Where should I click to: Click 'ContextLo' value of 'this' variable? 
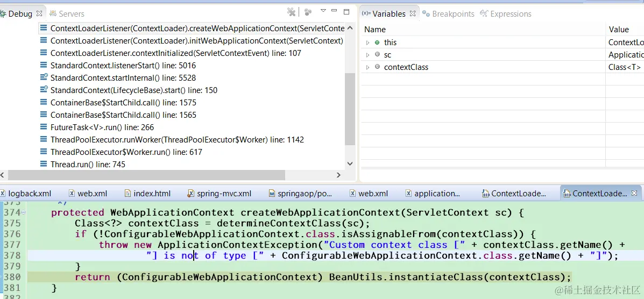[626, 42]
